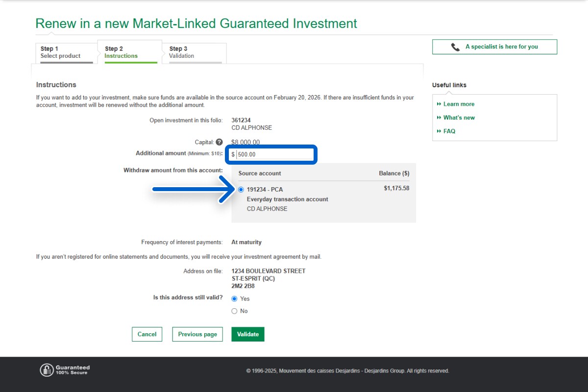Click the Guaranteed 100% Secure lock badge
The image size is (588, 392).
click(x=47, y=370)
